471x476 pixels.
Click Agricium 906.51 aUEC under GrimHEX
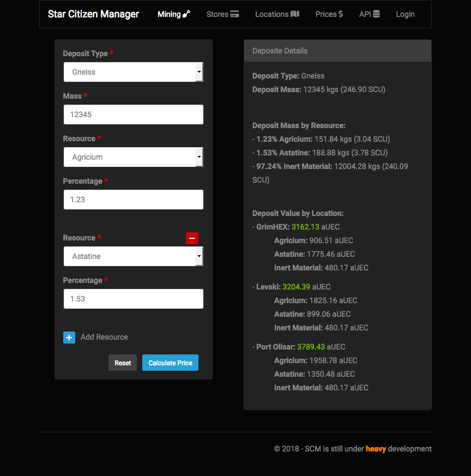click(x=313, y=240)
